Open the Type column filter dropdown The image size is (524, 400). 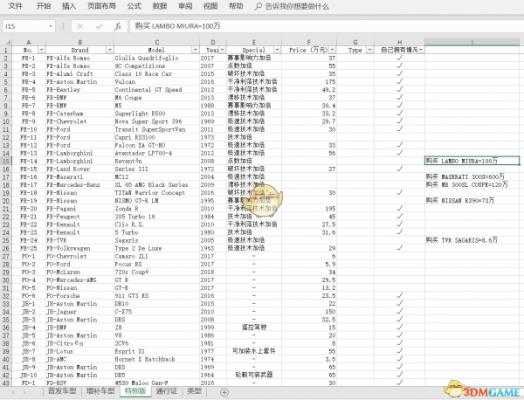coord(370,50)
